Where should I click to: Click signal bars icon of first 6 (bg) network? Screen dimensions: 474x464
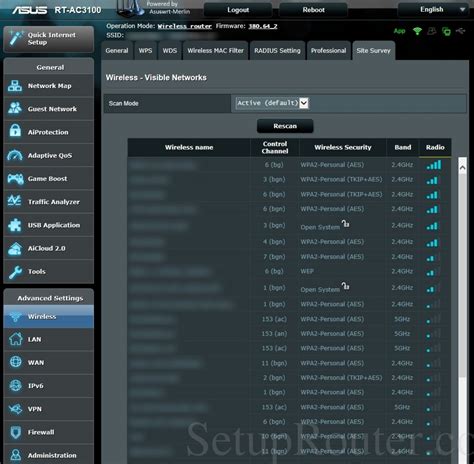click(434, 165)
